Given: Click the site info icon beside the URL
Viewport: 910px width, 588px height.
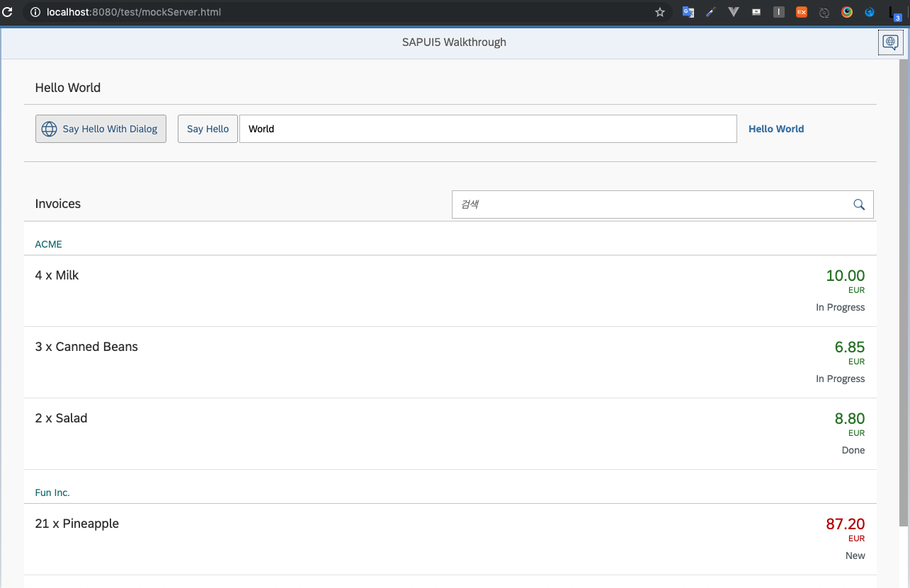Looking at the screenshot, I should click(x=35, y=11).
